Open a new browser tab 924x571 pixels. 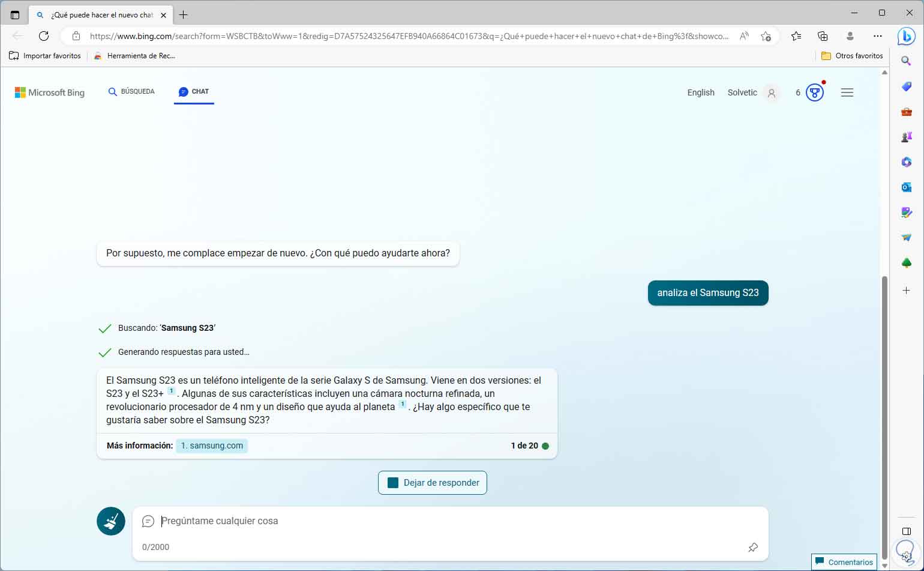click(x=184, y=15)
